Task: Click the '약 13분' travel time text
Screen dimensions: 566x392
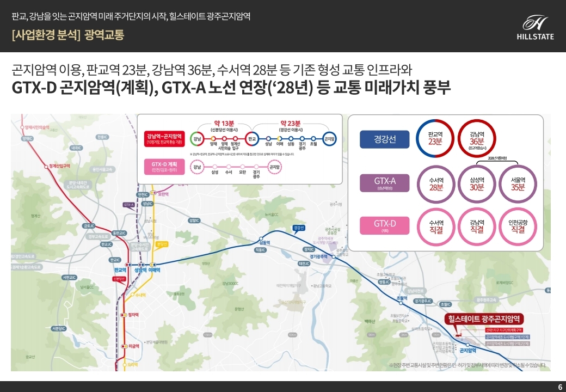Action: (x=224, y=124)
